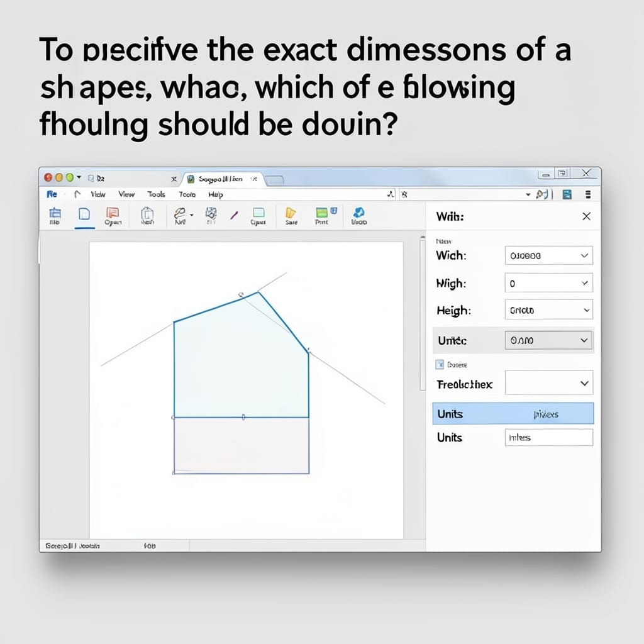Click the Units input field showing inches

pos(548,438)
